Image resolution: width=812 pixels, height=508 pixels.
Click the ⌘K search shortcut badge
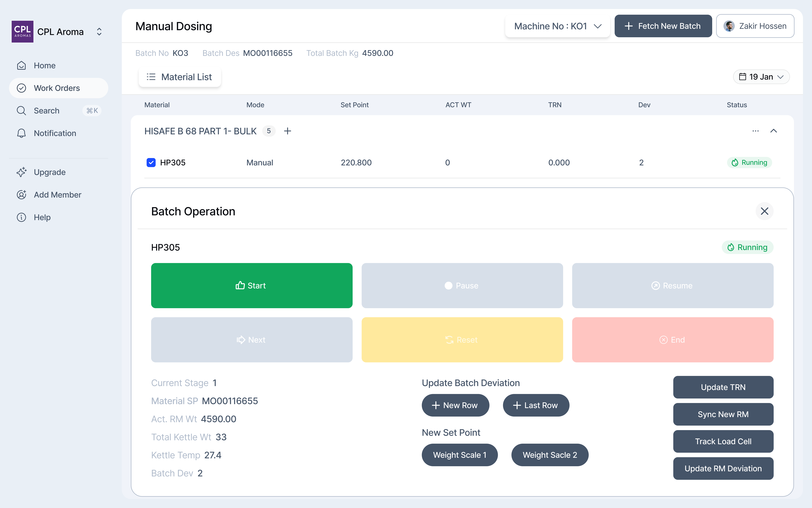[x=92, y=110]
